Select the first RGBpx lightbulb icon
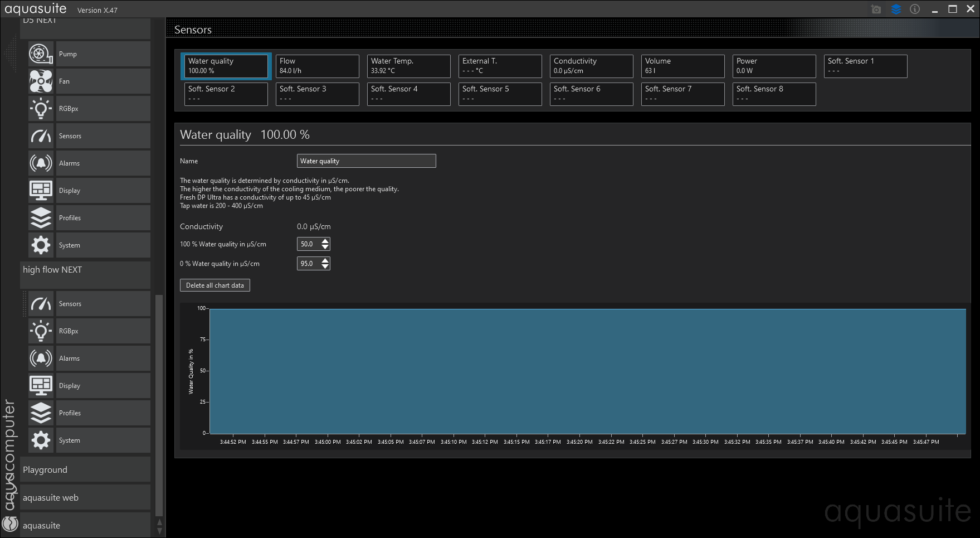 coord(41,109)
